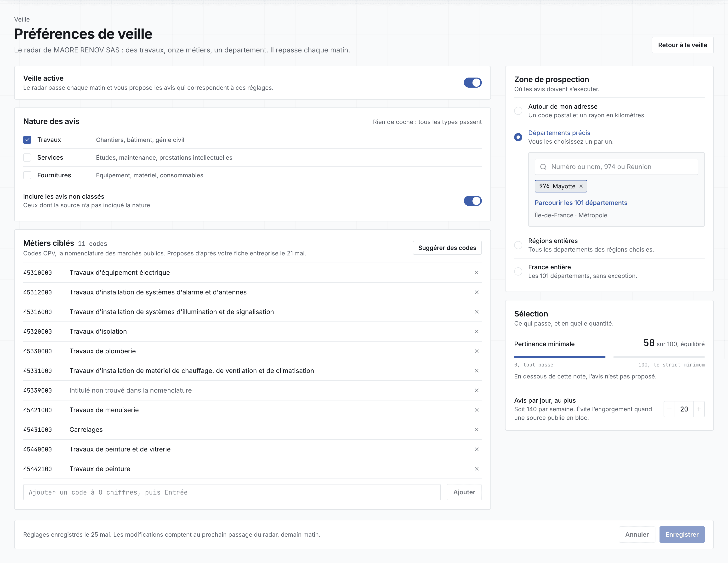Select Autour de mon adresse radio option
The width and height of the screenshot is (728, 563).
(518, 111)
